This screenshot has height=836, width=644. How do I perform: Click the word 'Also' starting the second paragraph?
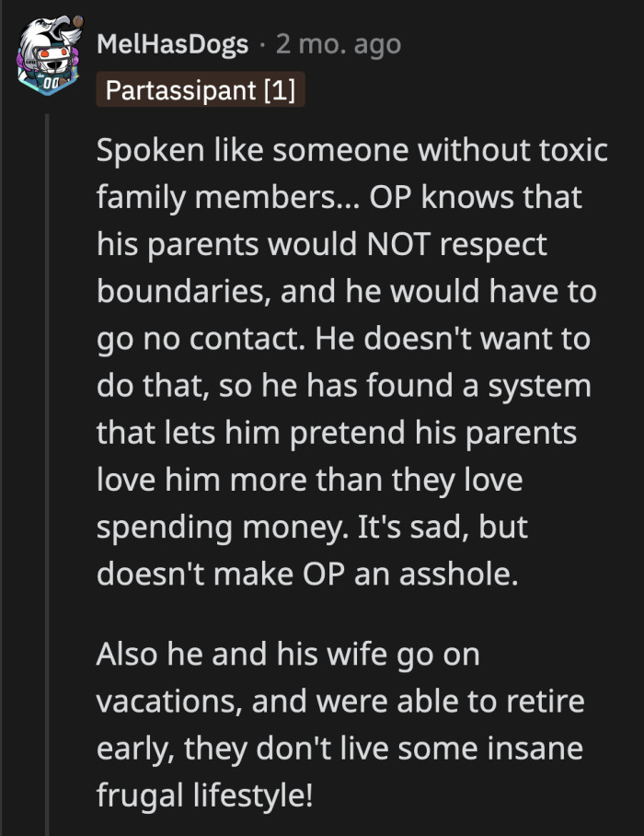pyautogui.click(x=125, y=654)
